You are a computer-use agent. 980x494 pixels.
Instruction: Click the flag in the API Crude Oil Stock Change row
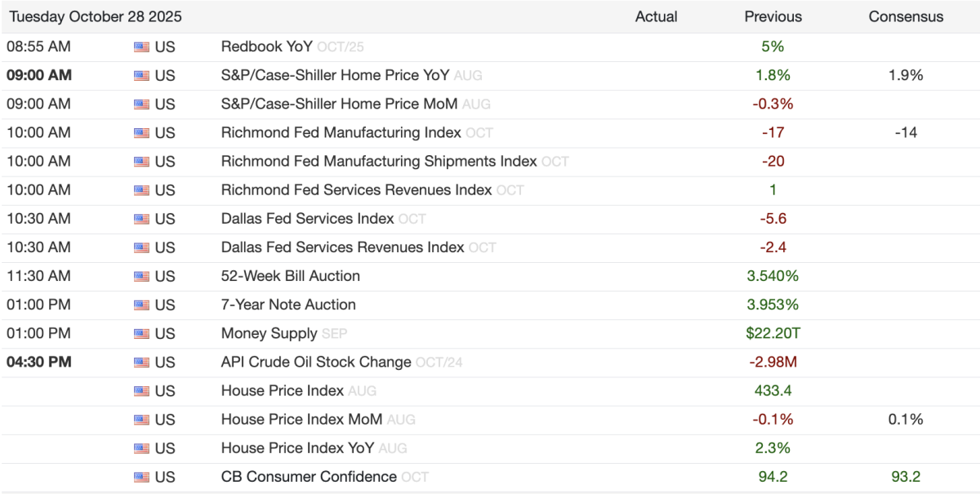141,362
